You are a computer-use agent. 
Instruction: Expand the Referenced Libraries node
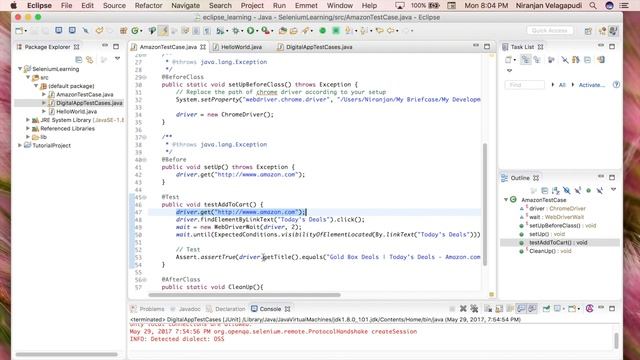28,129
